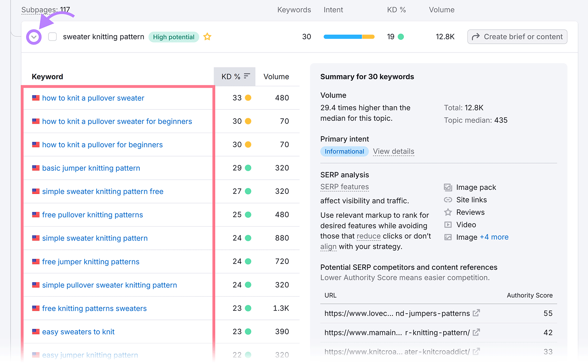Click the Volume column header
This screenshot has height=364, width=588.
[441, 10]
